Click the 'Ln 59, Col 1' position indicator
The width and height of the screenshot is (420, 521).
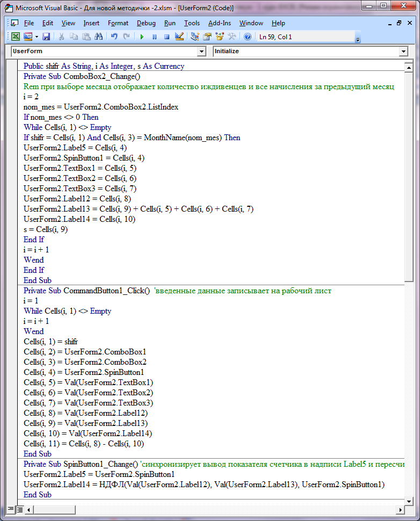276,37
